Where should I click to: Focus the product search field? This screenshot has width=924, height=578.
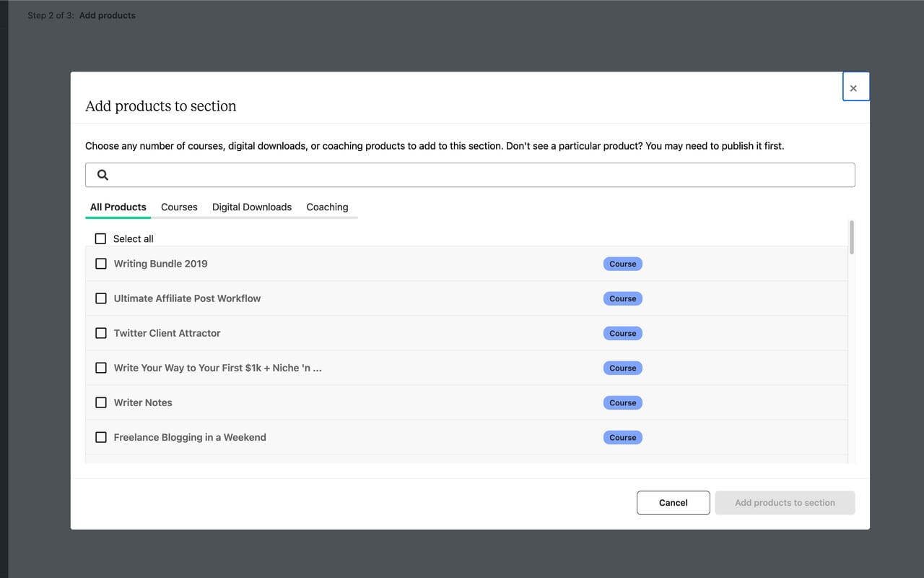coord(476,175)
